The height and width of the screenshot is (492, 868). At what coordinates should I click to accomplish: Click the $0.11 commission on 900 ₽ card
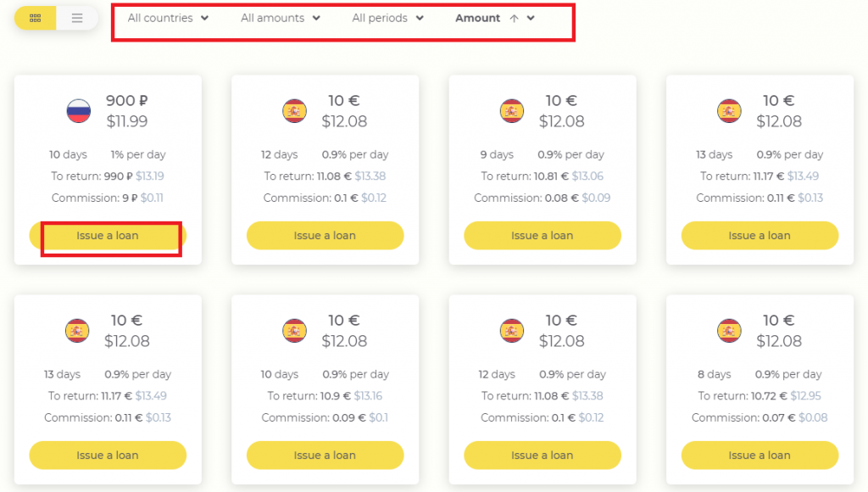point(152,198)
